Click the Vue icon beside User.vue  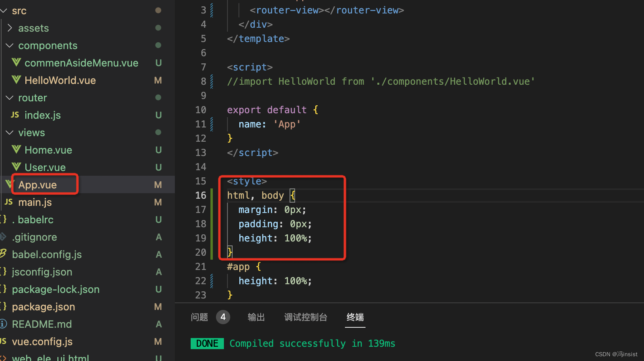coord(16,167)
